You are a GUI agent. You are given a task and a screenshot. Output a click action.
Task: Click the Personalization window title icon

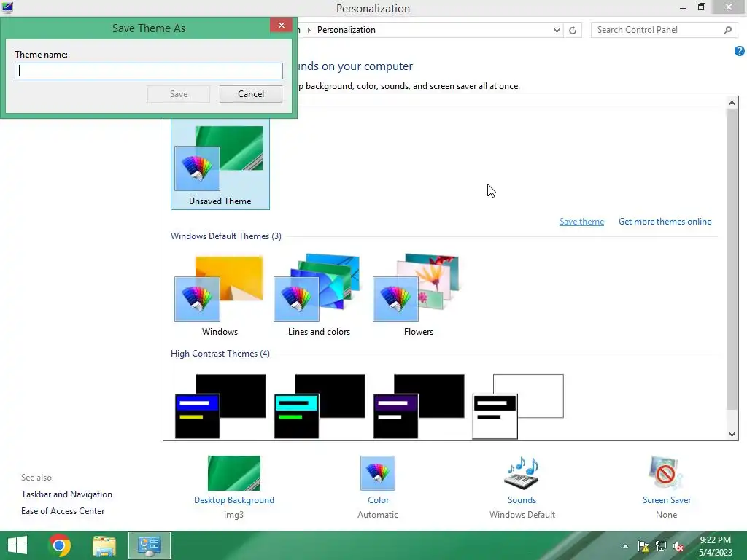7,7
